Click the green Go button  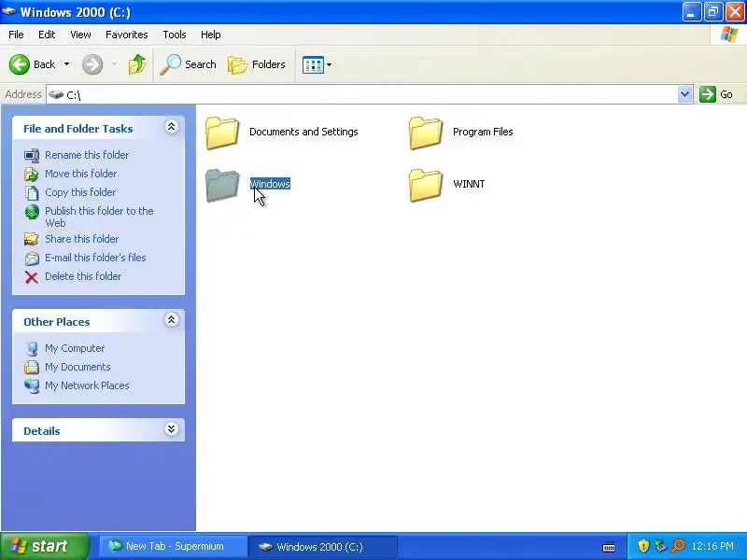[716, 94]
